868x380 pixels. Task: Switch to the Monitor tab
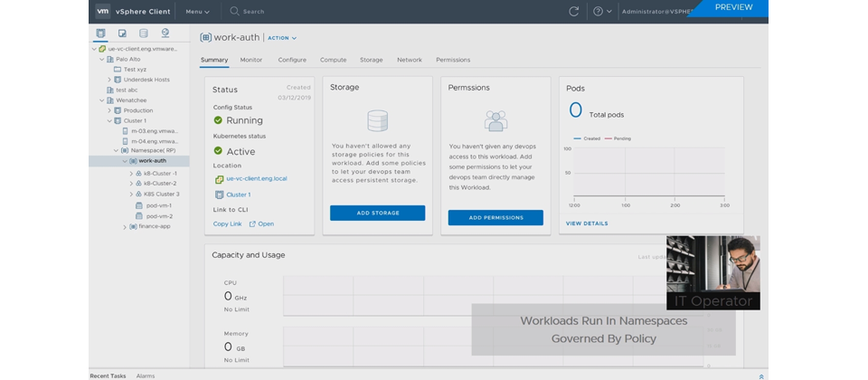point(251,60)
